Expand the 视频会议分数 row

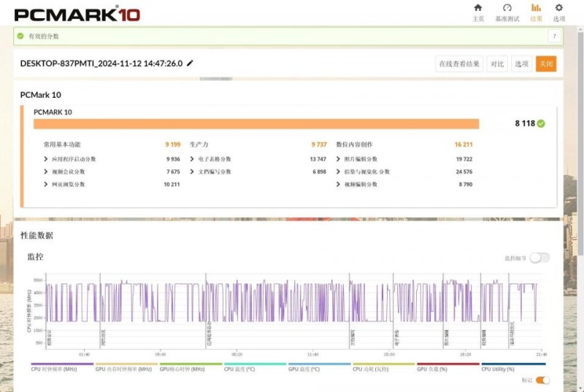[x=47, y=172]
